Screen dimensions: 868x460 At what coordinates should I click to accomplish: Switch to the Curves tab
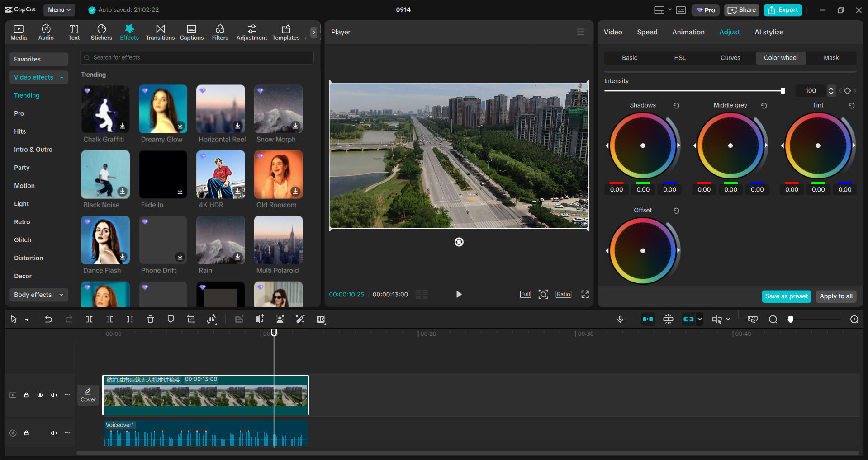click(730, 58)
